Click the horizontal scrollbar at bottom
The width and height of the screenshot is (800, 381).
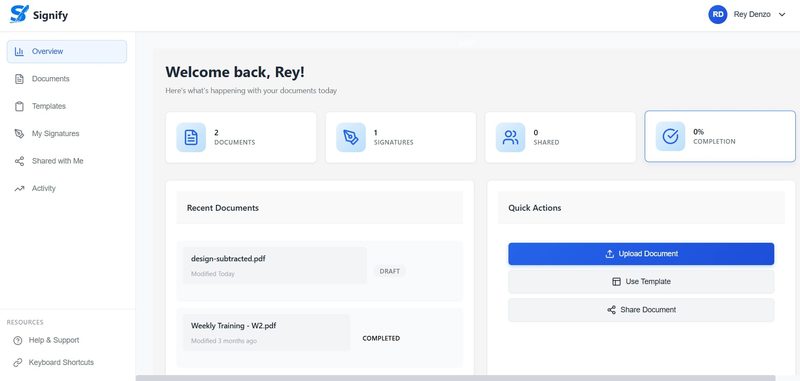pyautogui.click(x=455, y=378)
